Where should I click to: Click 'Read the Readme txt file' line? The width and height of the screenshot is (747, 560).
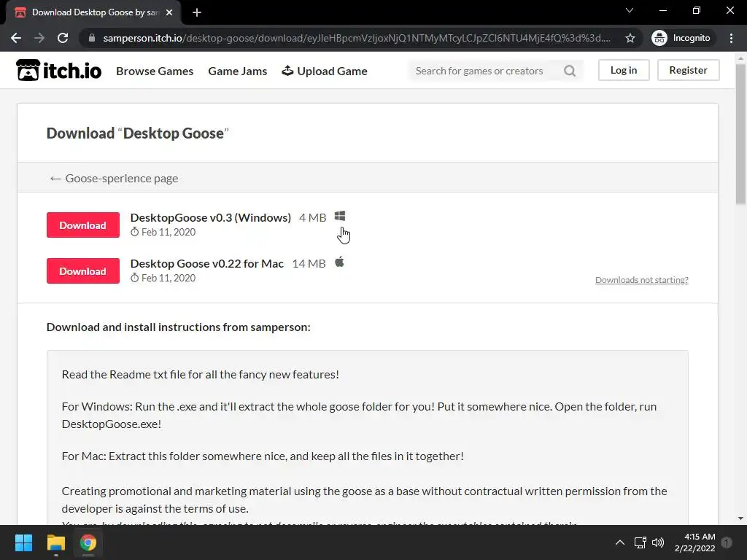[x=200, y=374]
